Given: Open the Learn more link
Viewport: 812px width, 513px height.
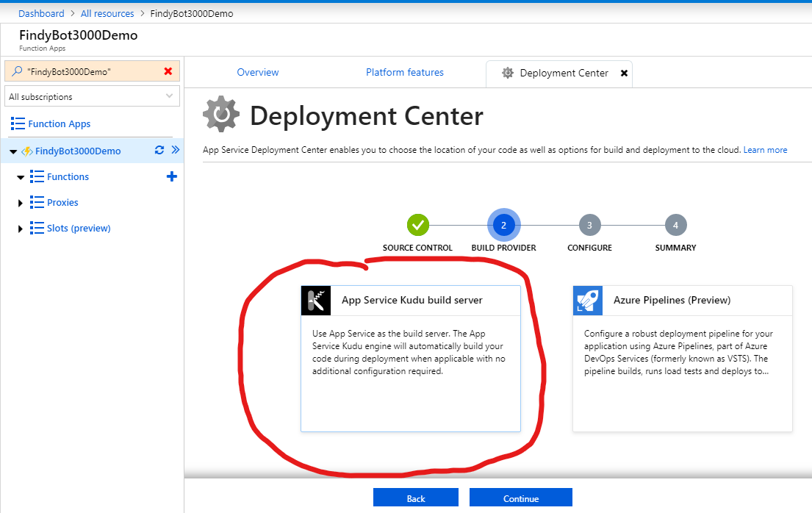Looking at the screenshot, I should coord(765,150).
